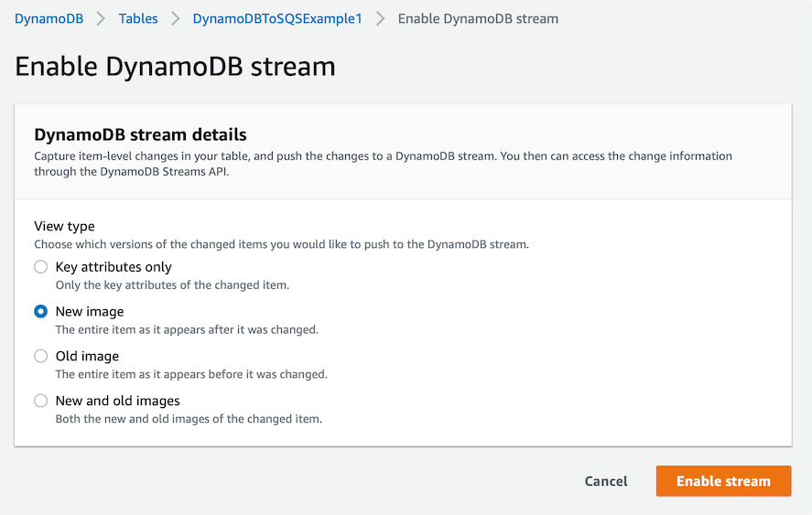The width and height of the screenshot is (812, 515).
Task: Select the New and old images radio button
Action: 40,401
